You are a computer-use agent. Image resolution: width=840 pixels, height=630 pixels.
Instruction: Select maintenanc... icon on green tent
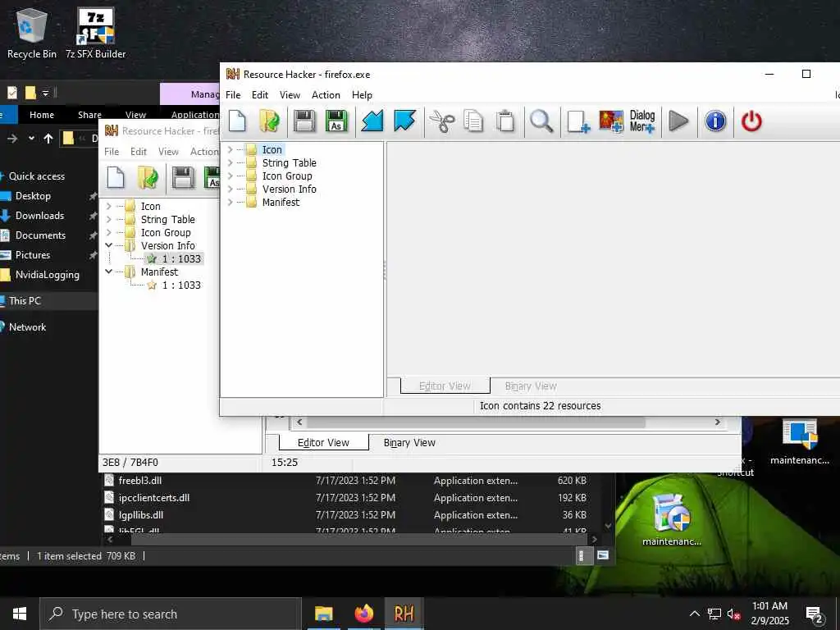tap(672, 519)
